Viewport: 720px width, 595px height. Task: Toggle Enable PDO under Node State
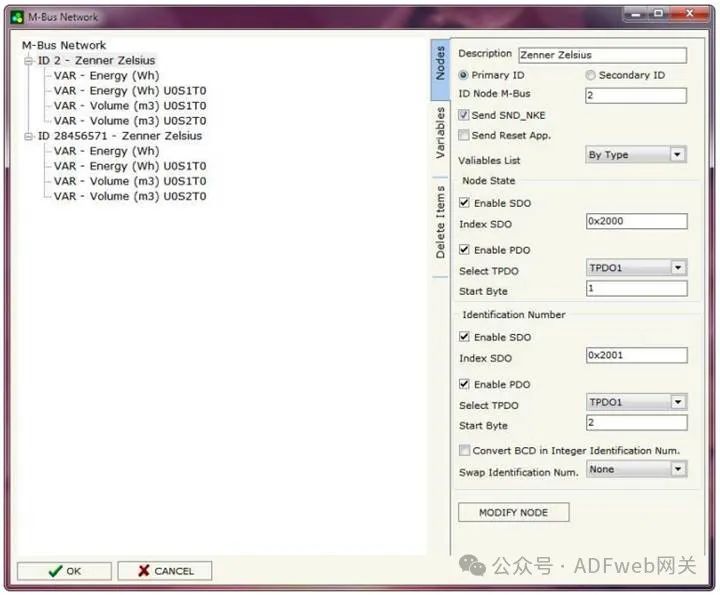[x=464, y=249]
